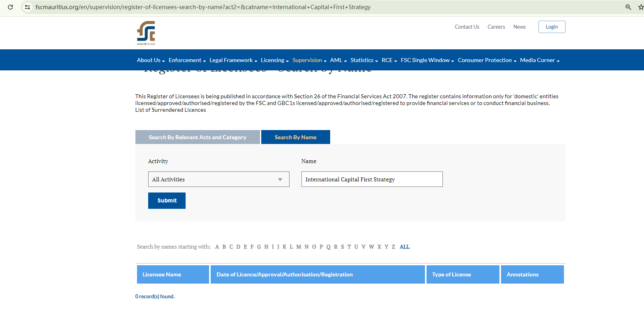Expand the Licensing menu
644x315 pixels.
click(275, 60)
